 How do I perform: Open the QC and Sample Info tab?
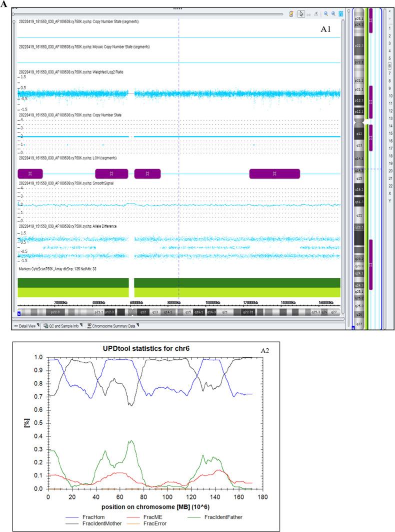click(63, 326)
